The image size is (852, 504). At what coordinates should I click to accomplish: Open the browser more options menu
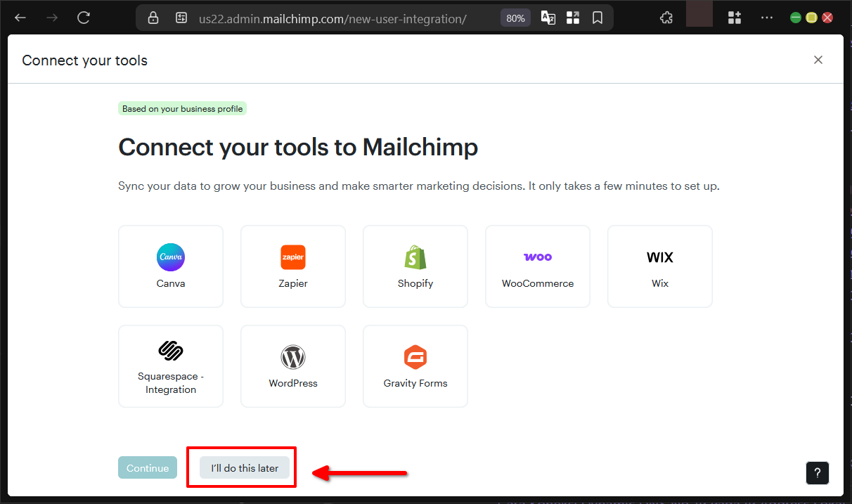click(x=766, y=18)
